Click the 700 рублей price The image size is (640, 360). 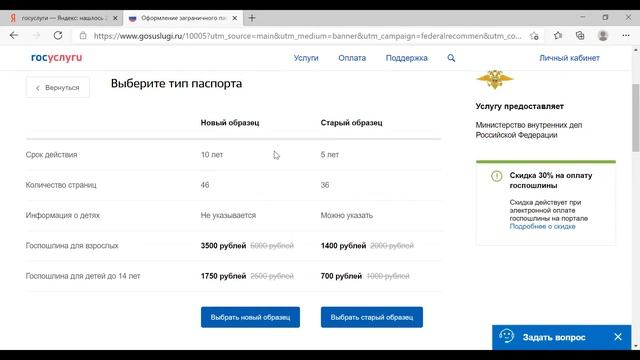(x=341, y=276)
